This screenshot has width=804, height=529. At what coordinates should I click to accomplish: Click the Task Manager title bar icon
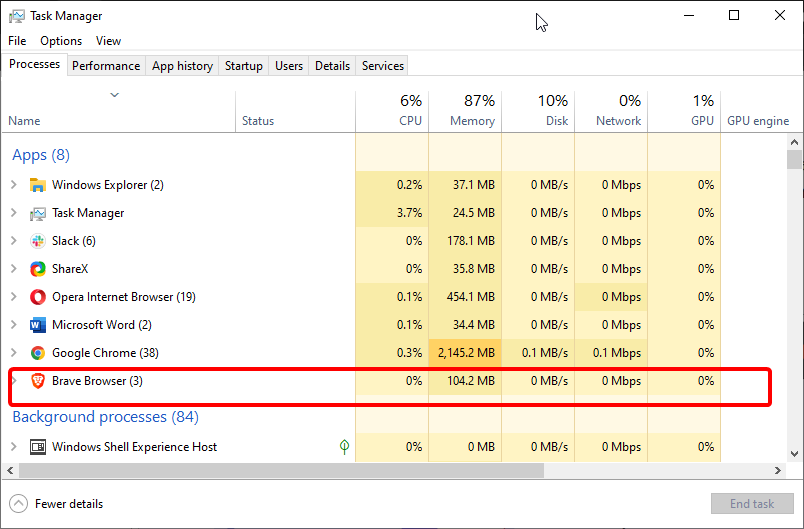coord(16,16)
